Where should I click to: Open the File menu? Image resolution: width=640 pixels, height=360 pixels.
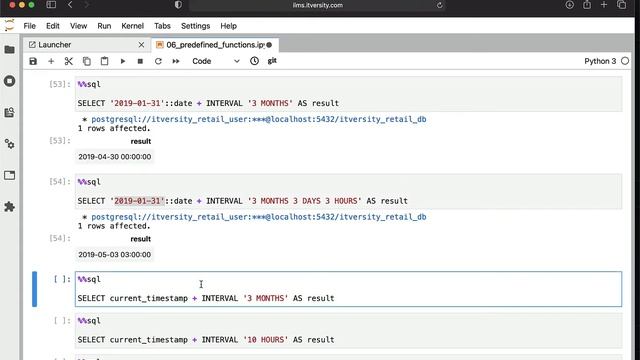(29, 26)
